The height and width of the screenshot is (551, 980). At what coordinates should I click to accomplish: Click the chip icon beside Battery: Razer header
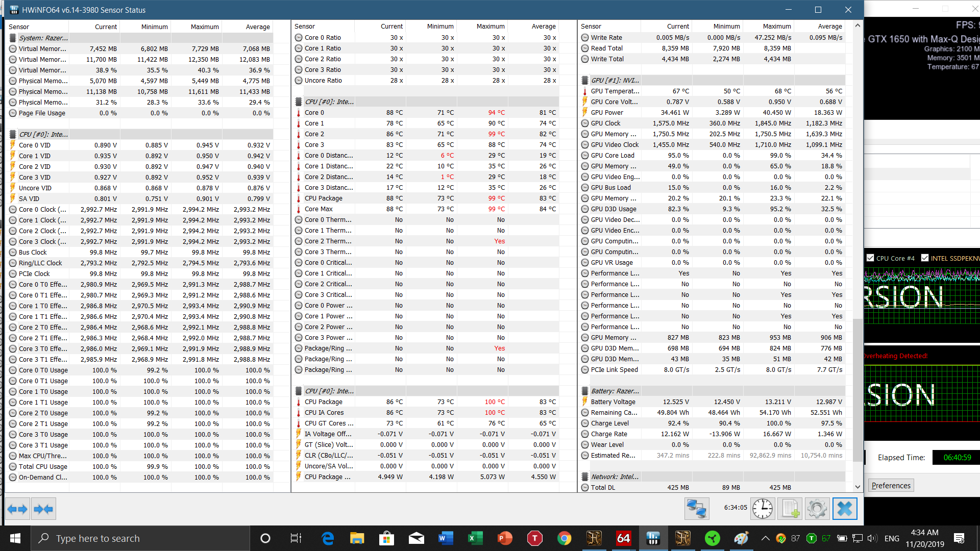[585, 391]
